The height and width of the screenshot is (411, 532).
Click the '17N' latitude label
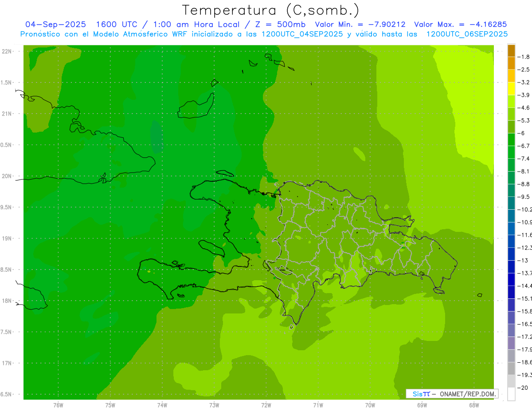[7, 363]
